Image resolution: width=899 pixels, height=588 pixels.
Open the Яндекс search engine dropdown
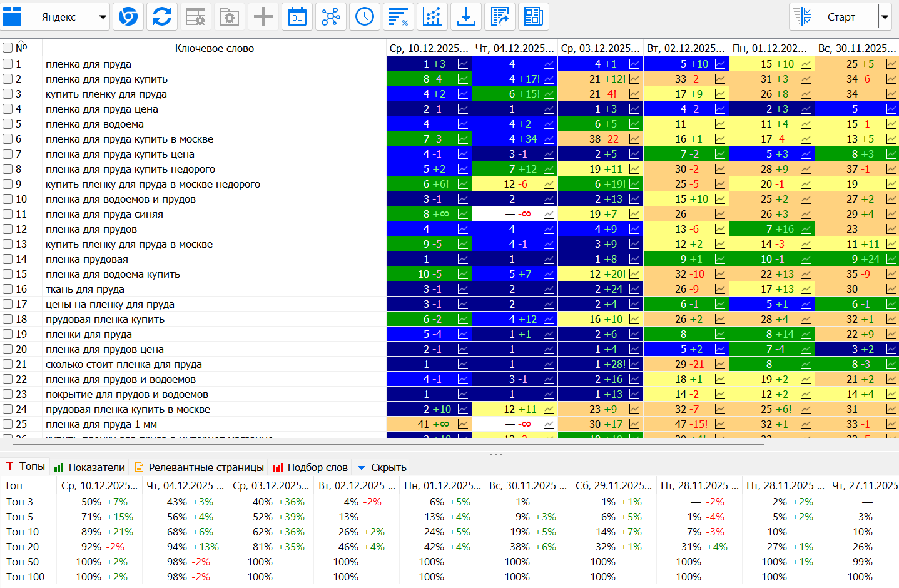click(x=55, y=17)
